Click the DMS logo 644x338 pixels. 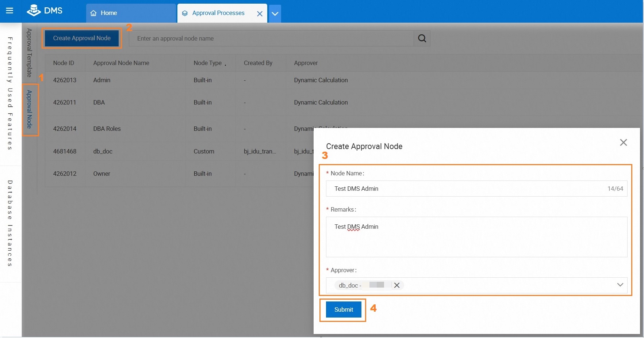tap(45, 11)
